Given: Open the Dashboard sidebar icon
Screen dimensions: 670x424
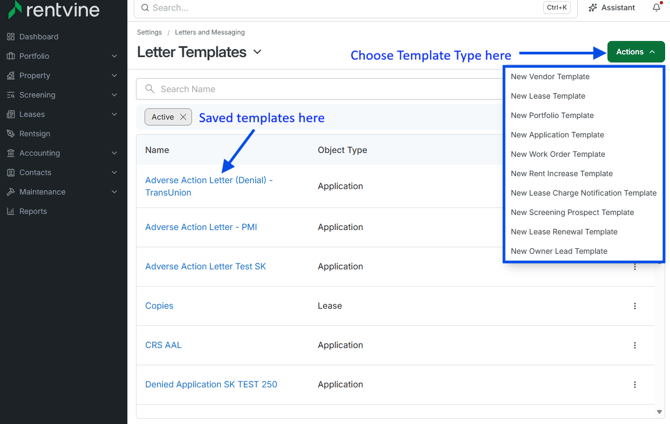Looking at the screenshot, I should 11,37.
